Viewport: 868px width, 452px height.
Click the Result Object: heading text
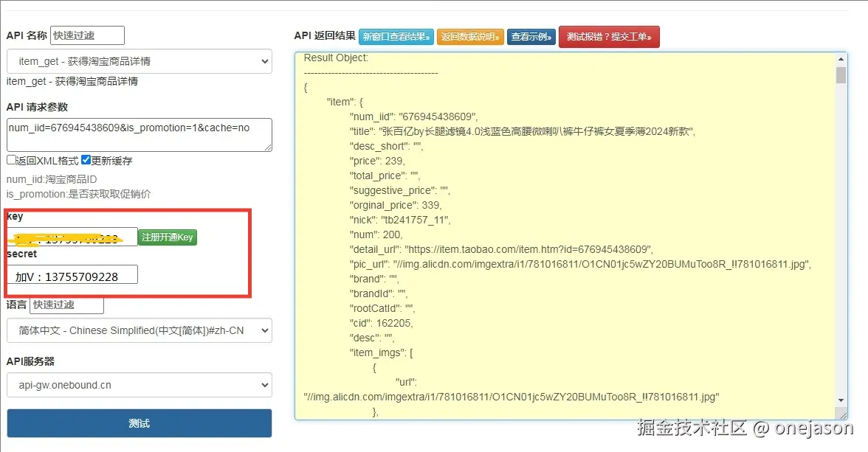pos(335,58)
